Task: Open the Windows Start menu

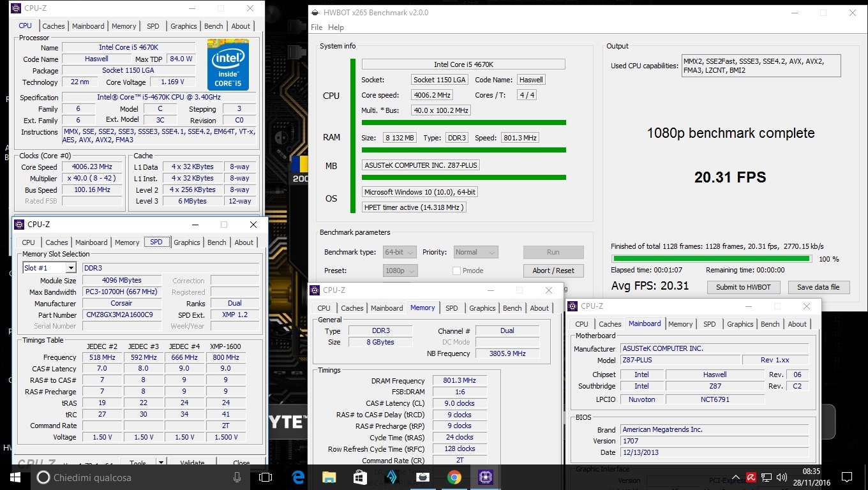Action: pos(15,477)
